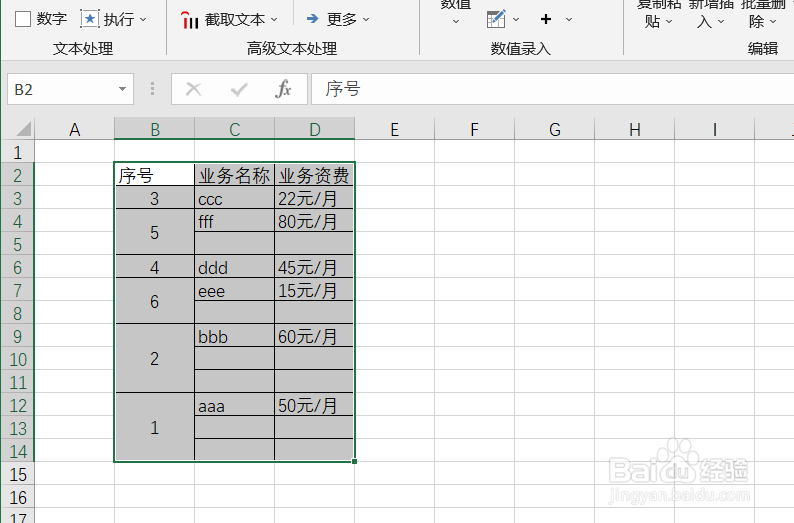Image resolution: width=794 pixels, height=523 pixels.
Task: Expand the Name Box dropdown arrow
Action: pyautogui.click(x=123, y=89)
